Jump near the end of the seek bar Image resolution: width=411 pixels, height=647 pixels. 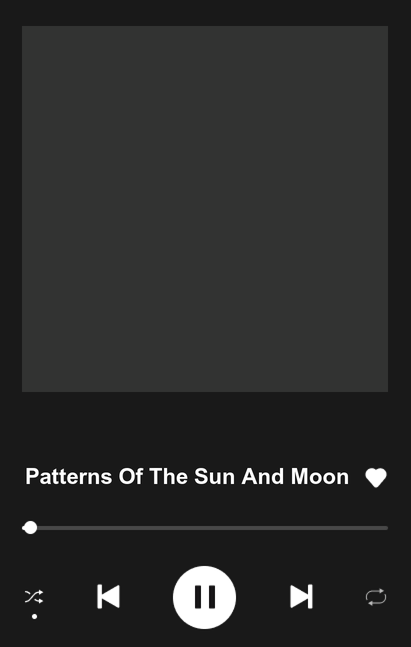coord(380,528)
